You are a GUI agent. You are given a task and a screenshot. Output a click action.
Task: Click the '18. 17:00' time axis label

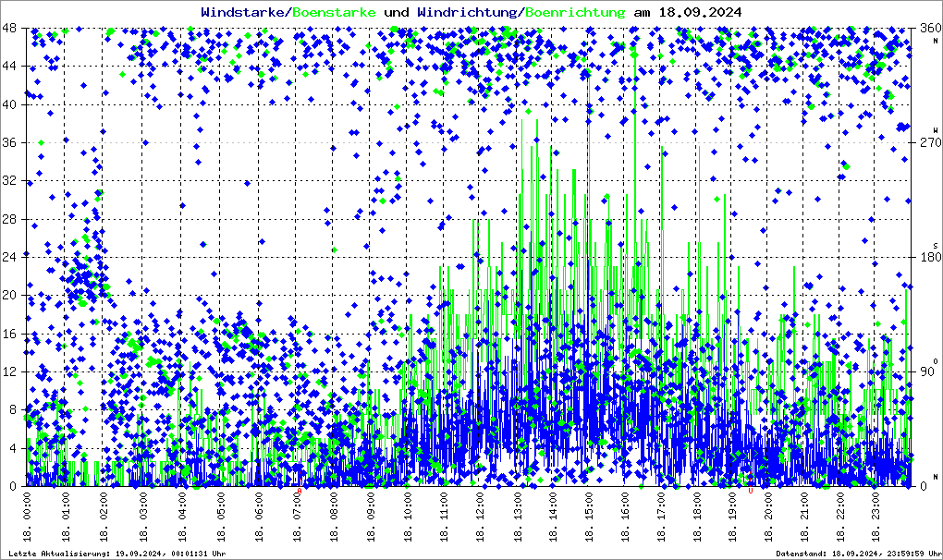pyautogui.click(x=661, y=517)
